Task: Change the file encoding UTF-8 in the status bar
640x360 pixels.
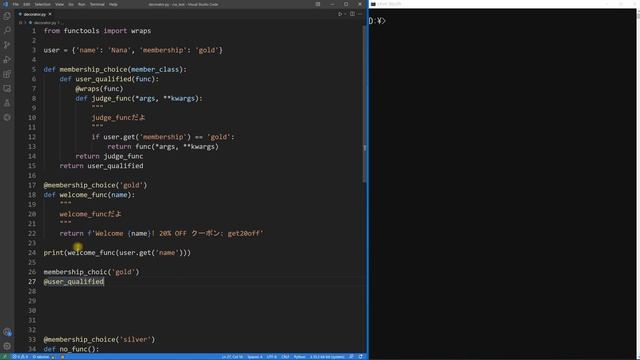Action: (x=271, y=357)
